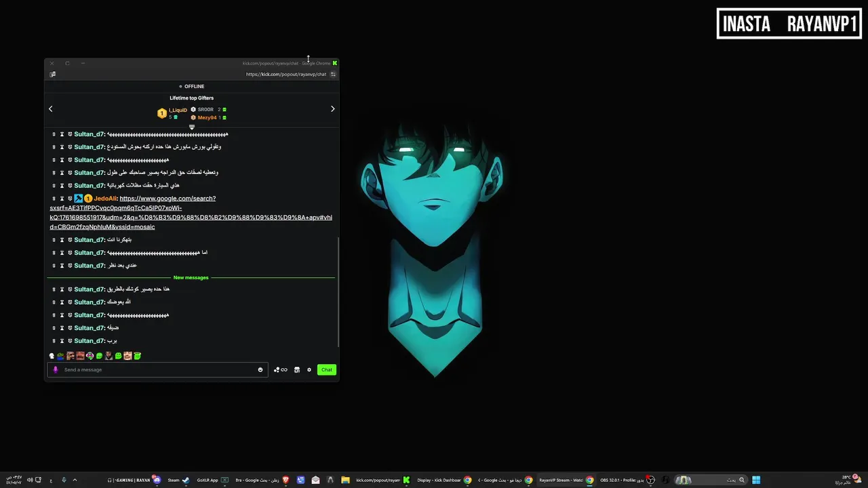Click delete icon on the 'ضيقه' message
This screenshot has height=488, width=868.
pos(54,328)
